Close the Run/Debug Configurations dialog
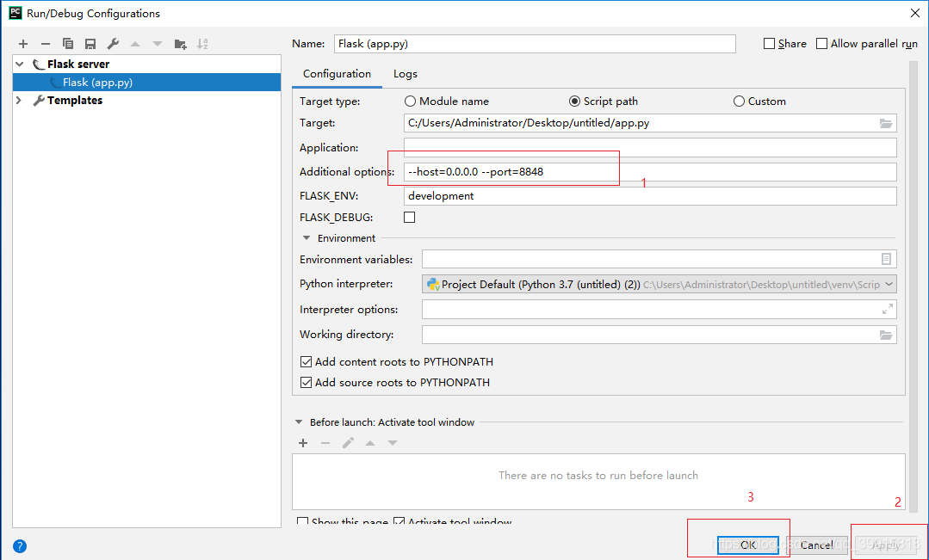This screenshot has height=560, width=929. (914, 13)
